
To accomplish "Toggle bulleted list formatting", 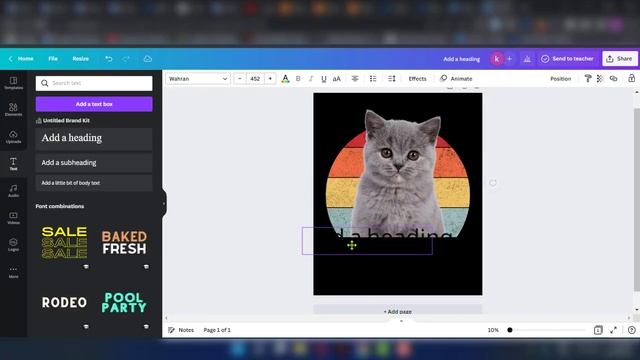I will [x=373, y=79].
